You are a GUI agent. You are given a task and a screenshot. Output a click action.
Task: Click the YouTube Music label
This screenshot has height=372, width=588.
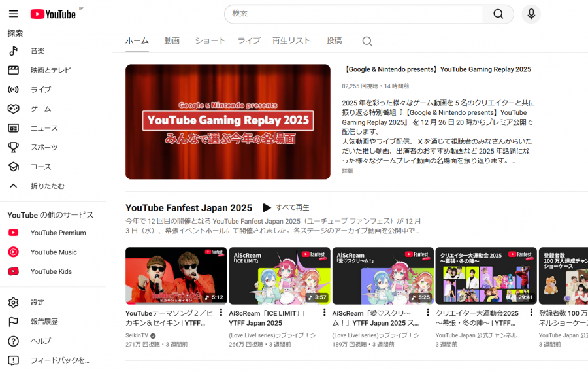54,252
